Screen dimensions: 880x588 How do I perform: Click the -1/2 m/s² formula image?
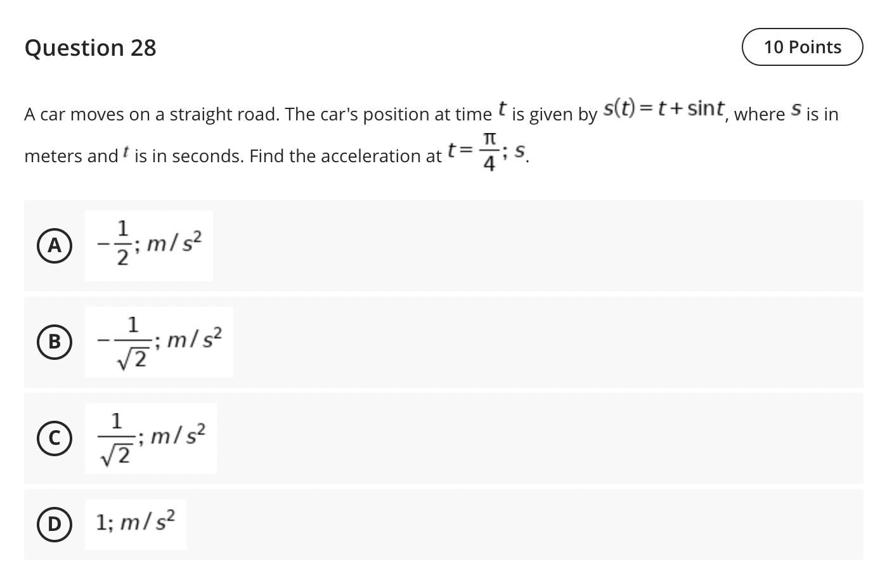point(149,245)
